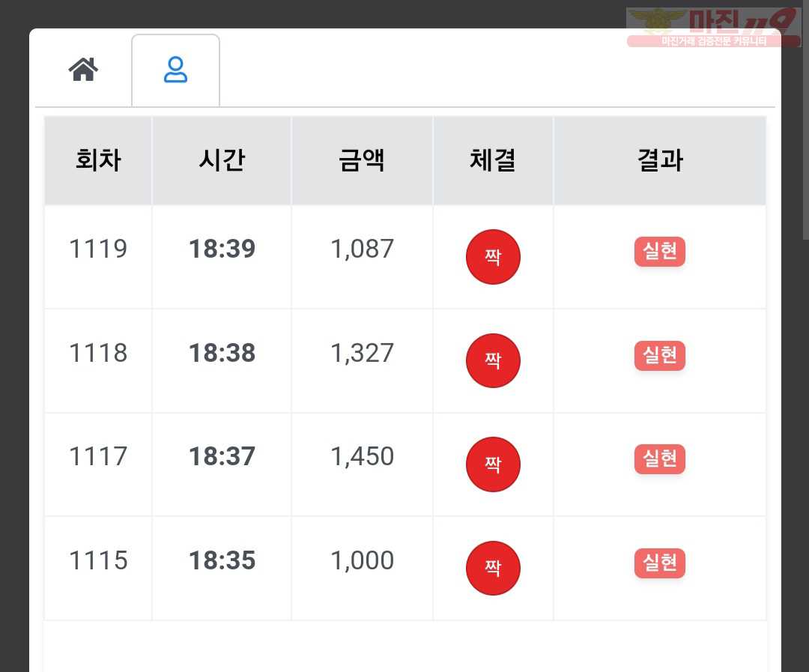The height and width of the screenshot is (672, 809).
Task: Click the 금액 column header
Action: coord(362,160)
